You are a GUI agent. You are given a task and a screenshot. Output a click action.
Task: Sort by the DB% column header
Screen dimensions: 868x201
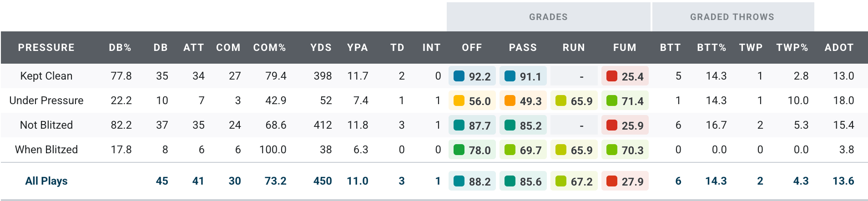tap(120, 48)
